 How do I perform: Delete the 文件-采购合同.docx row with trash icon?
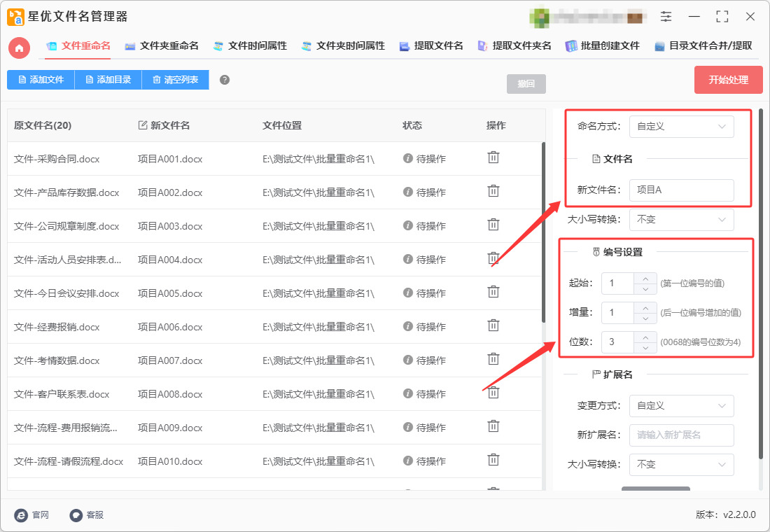493,157
